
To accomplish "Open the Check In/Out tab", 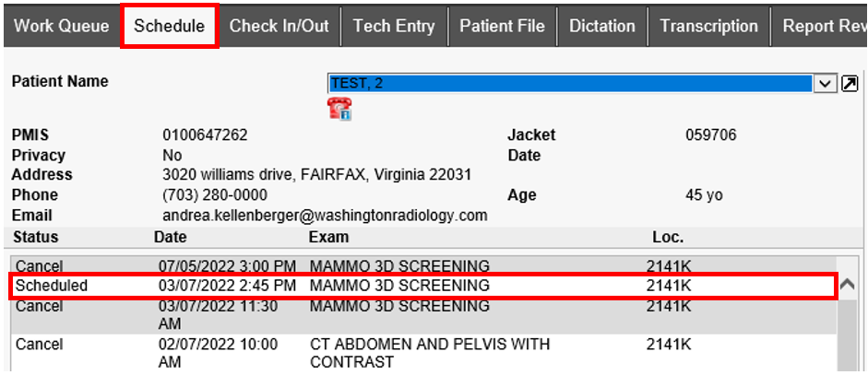I will (279, 26).
